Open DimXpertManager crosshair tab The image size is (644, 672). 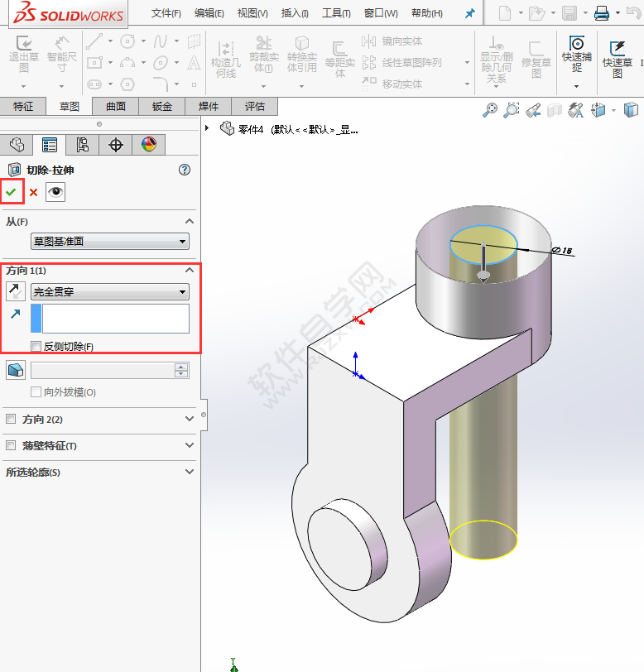[x=116, y=145]
